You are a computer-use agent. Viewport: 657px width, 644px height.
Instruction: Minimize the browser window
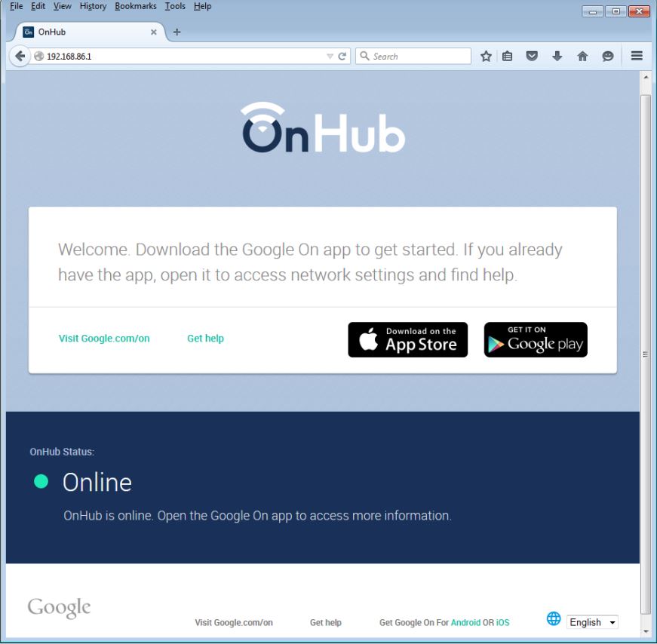pos(592,11)
